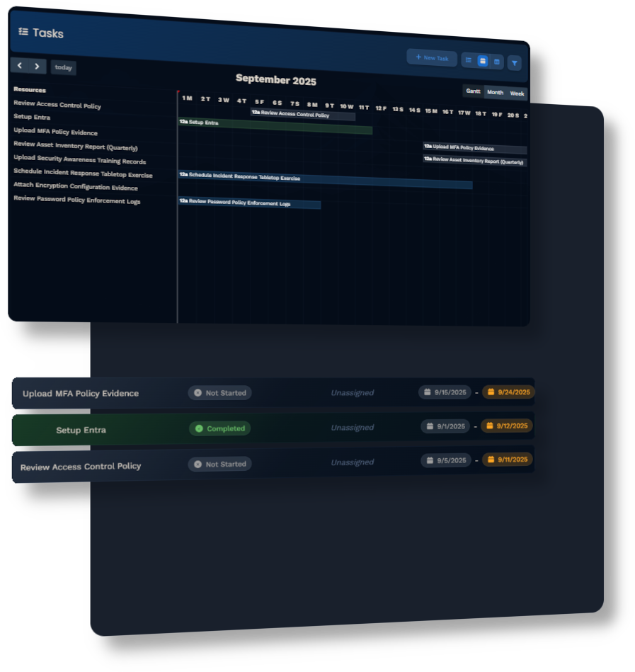The width and height of the screenshot is (635, 672).
Task: Select Review Access Control Policy in Resources list
Action: pos(57,105)
